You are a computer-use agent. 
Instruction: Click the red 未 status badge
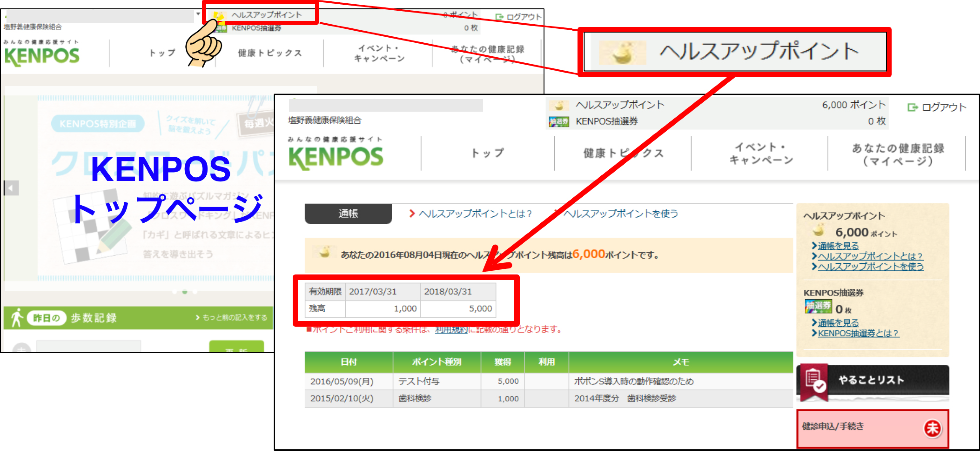(x=932, y=428)
